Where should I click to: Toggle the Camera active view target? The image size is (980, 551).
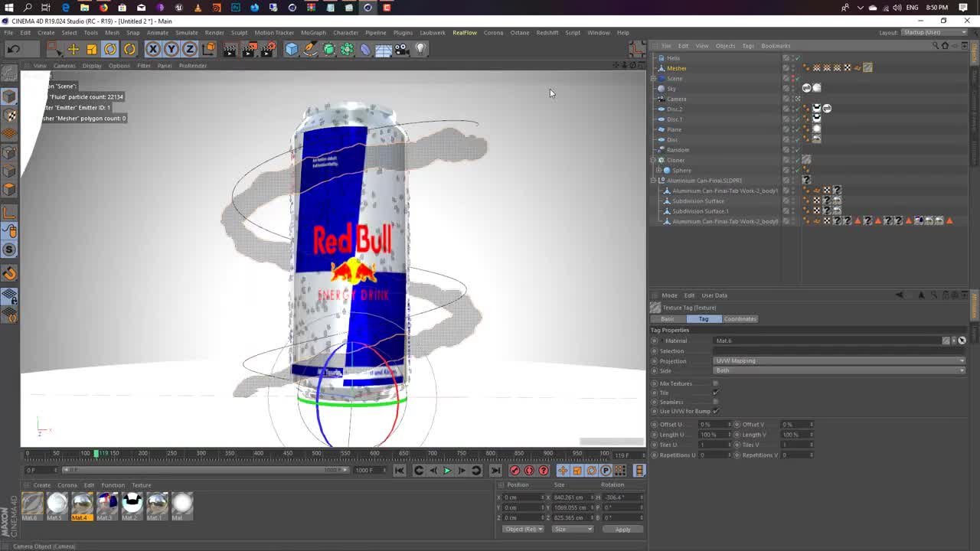pos(797,99)
